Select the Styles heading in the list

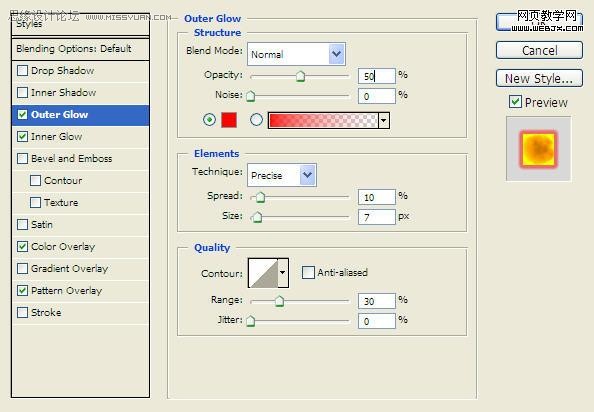(x=80, y=26)
